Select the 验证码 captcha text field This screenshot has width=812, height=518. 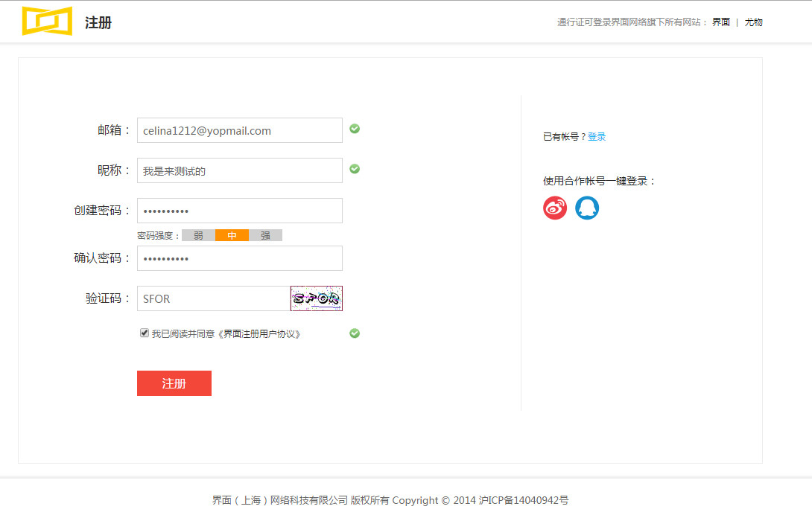(x=213, y=298)
